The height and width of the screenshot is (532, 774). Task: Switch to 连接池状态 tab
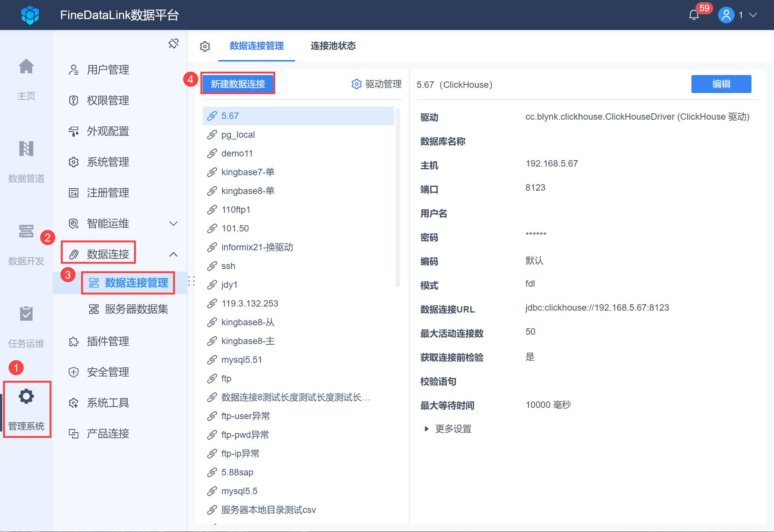click(333, 46)
